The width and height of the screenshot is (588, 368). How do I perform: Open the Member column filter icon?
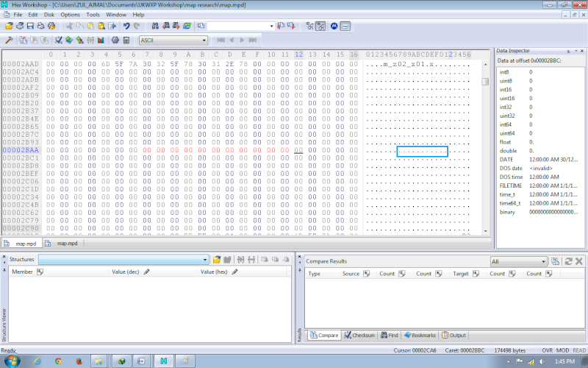pyautogui.click(x=40, y=272)
